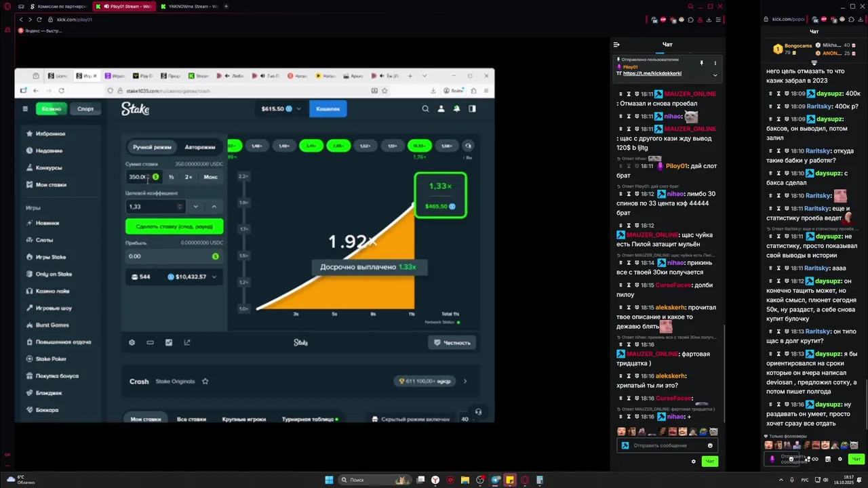868x488 pixels.
Task: Open the Stake hamburger menu
Action: (x=25, y=108)
